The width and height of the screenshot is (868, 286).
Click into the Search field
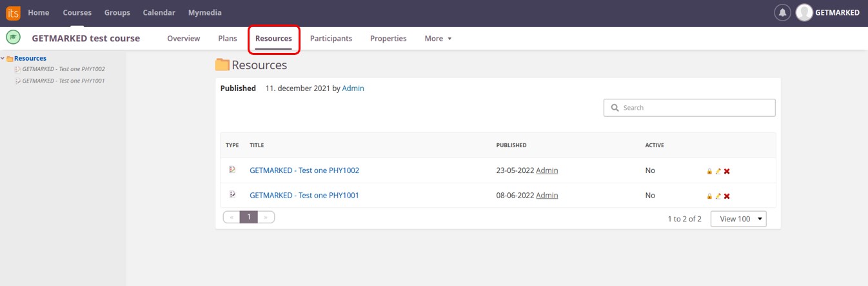[689, 108]
